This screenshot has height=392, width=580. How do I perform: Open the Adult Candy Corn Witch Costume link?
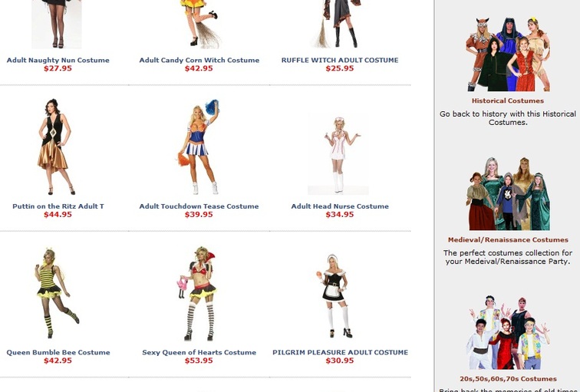tap(199, 61)
